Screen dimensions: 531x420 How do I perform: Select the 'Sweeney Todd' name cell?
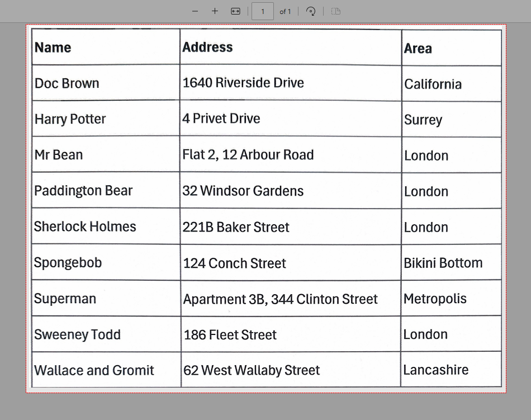[x=77, y=334]
